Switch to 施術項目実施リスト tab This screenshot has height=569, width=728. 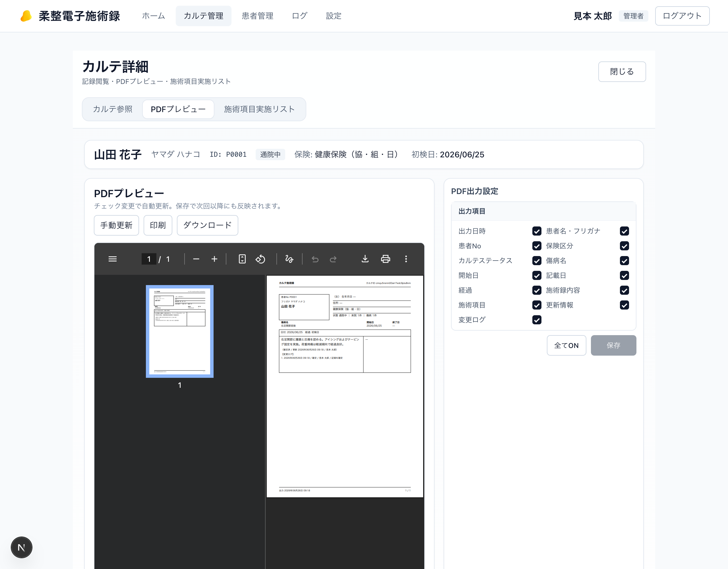[259, 109]
